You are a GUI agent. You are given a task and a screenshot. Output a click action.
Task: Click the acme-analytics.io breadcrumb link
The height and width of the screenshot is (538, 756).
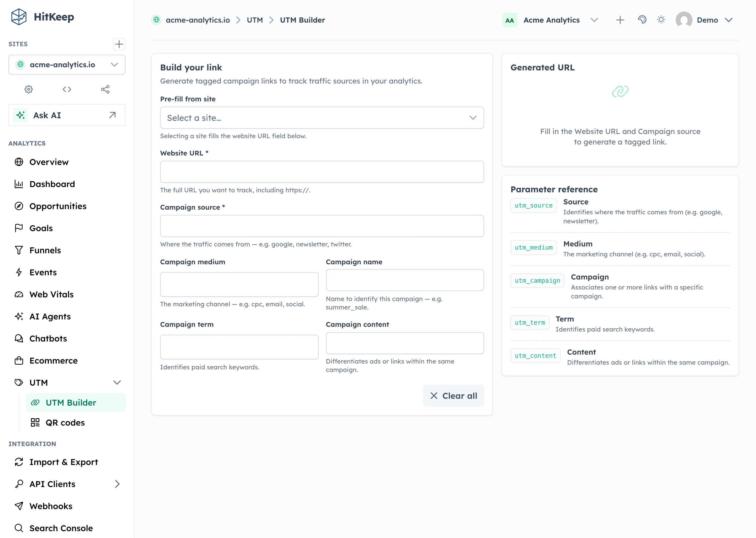click(x=198, y=20)
